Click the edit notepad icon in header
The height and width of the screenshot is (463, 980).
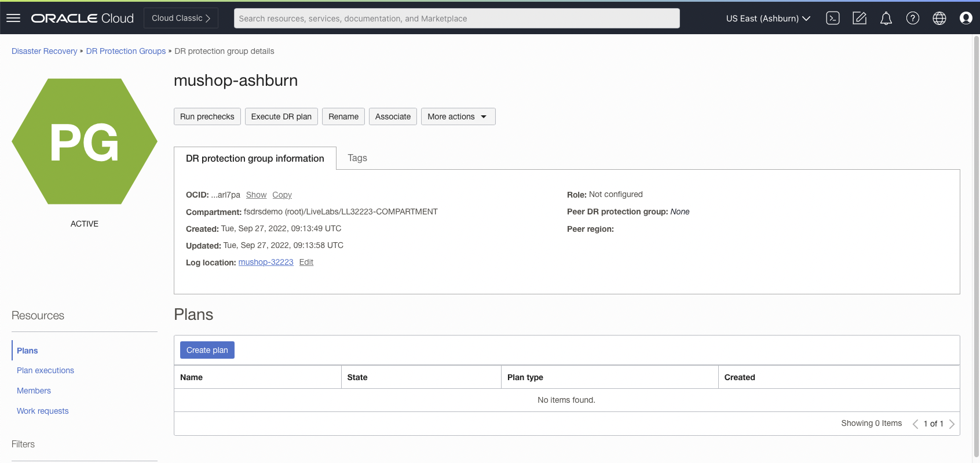tap(860, 18)
